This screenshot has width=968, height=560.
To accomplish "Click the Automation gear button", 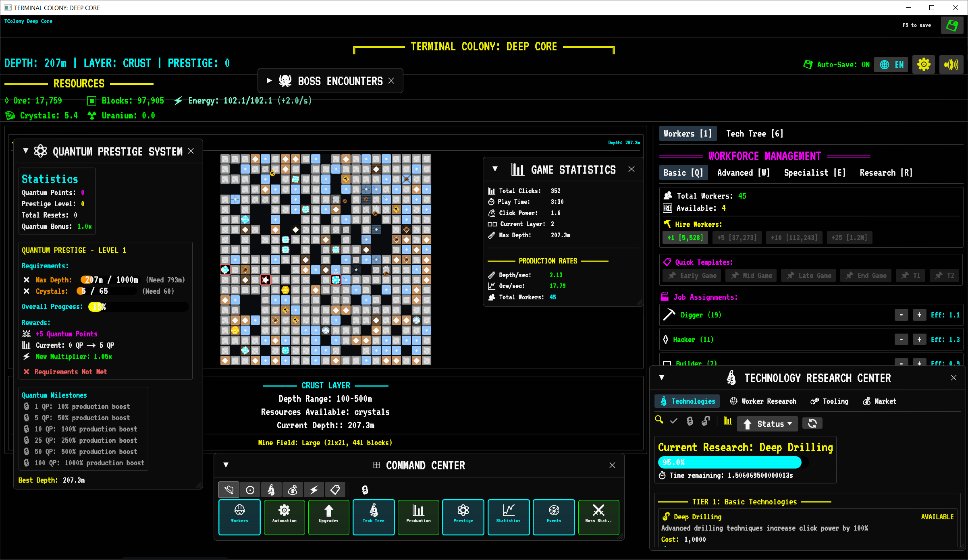I will [x=284, y=517].
